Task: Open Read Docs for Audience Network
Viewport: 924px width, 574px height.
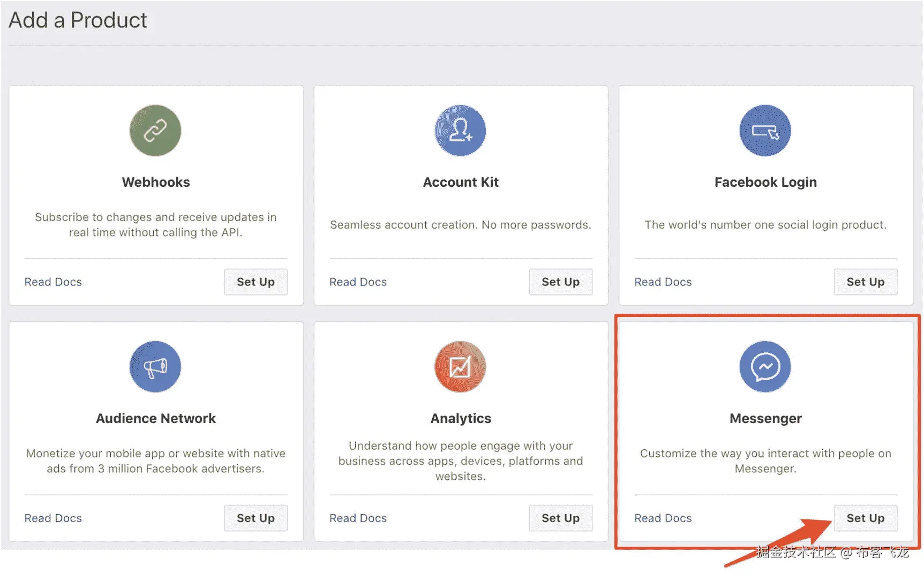Action: (x=53, y=518)
